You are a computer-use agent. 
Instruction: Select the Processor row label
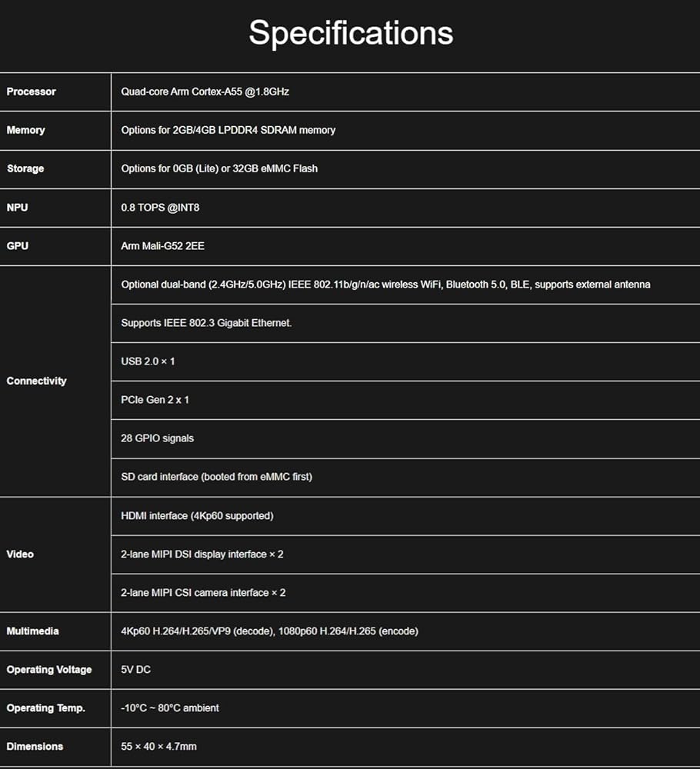click(32, 92)
